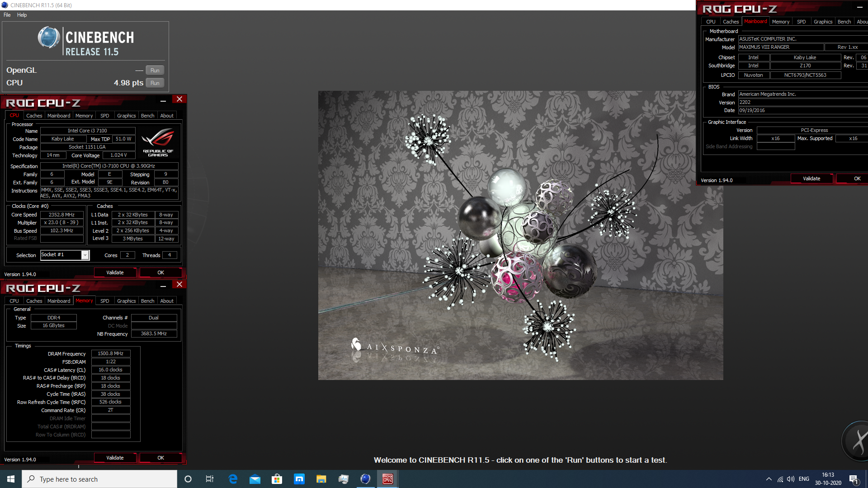Select Caches tab in Mainboard CPU-Z window
The image size is (868, 488).
click(731, 22)
